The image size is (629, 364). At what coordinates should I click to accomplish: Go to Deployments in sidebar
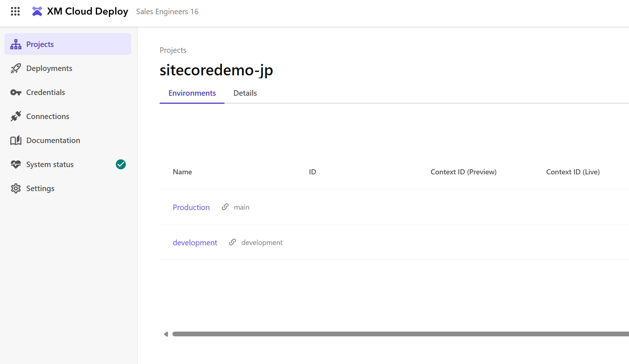point(68,68)
